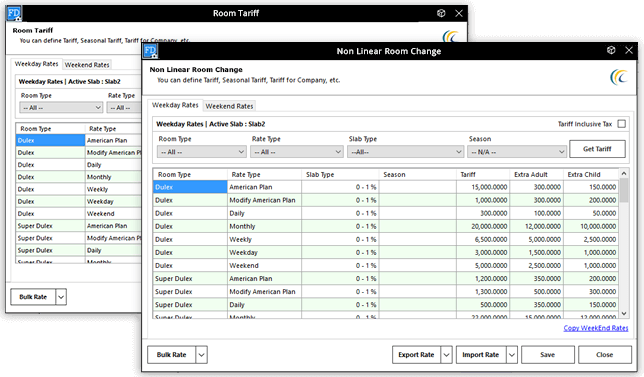Click the 20,000.0000 tariff for Dulex Monthly
Image resolution: width=644 pixels, height=377 pixels.
tap(483, 226)
